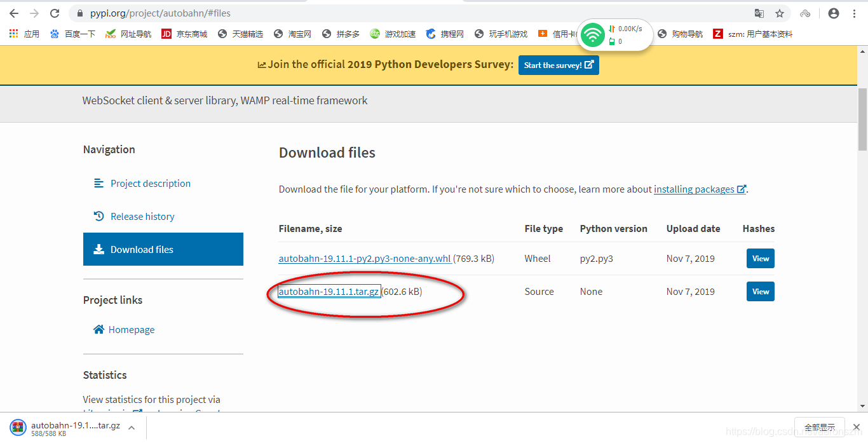Open Release history in navigation
Screen dimensions: 868x443
tap(142, 216)
